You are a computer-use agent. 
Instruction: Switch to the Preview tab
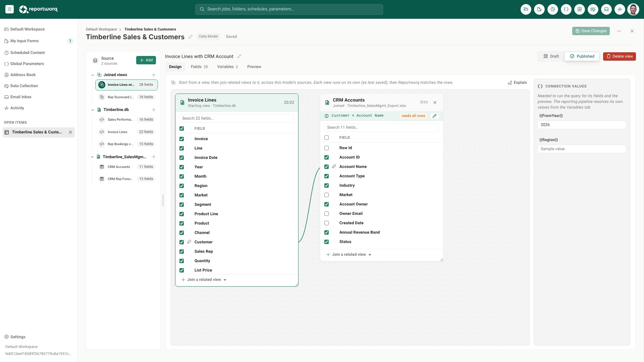click(x=254, y=67)
